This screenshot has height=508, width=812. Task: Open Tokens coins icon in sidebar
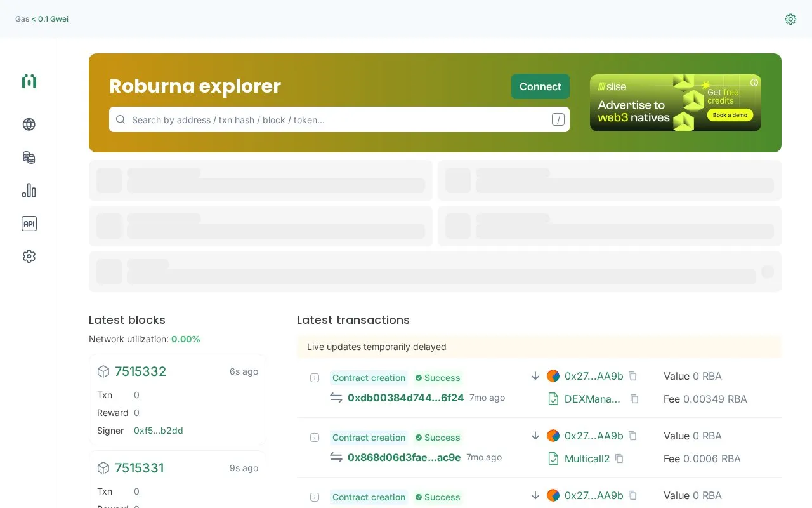pyautogui.click(x=29, y=157)
